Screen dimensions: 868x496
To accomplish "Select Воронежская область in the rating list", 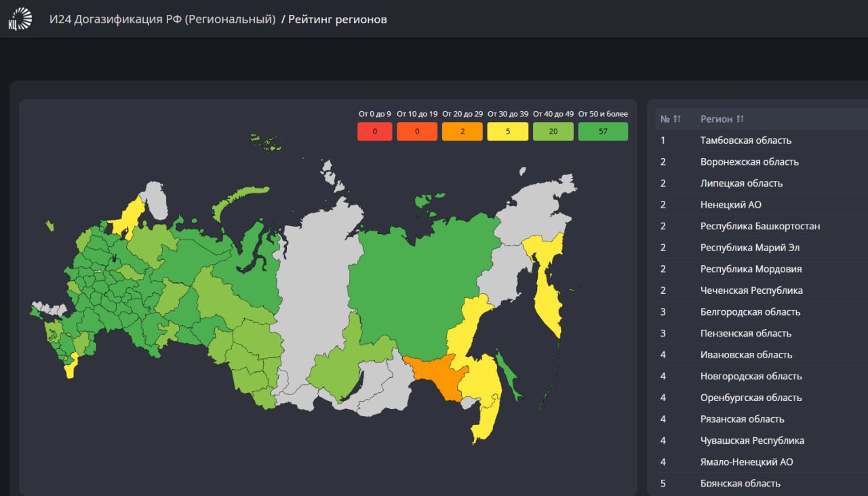I will tap(749, 162).
